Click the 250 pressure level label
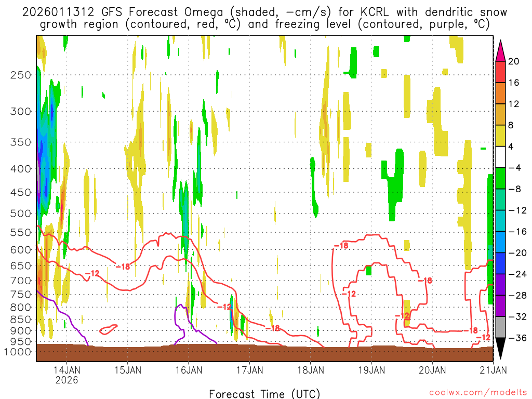 (21, 75)
